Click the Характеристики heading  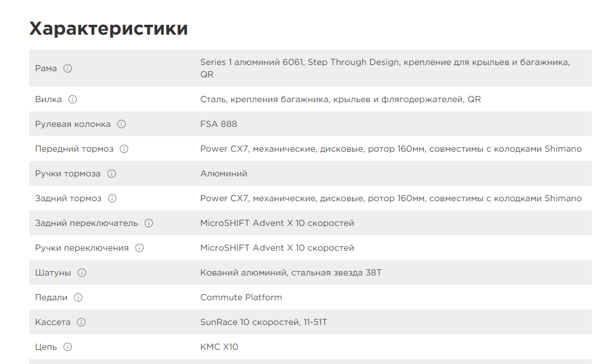(108, 28)
